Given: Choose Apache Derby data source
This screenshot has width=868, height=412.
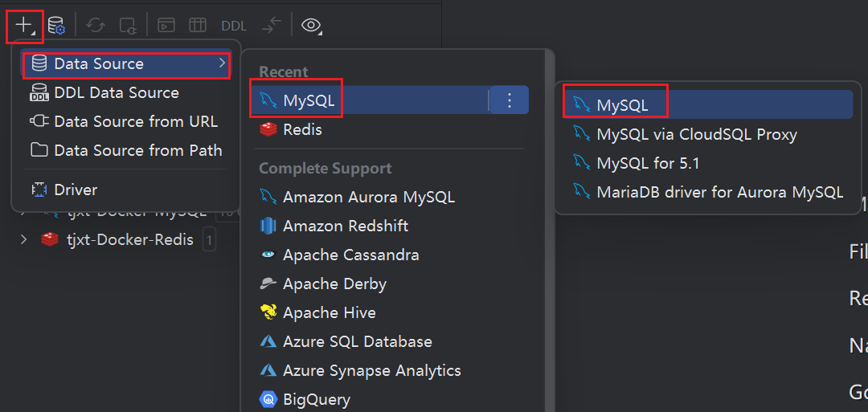Looking at the screenshot, I should [391, 284].
